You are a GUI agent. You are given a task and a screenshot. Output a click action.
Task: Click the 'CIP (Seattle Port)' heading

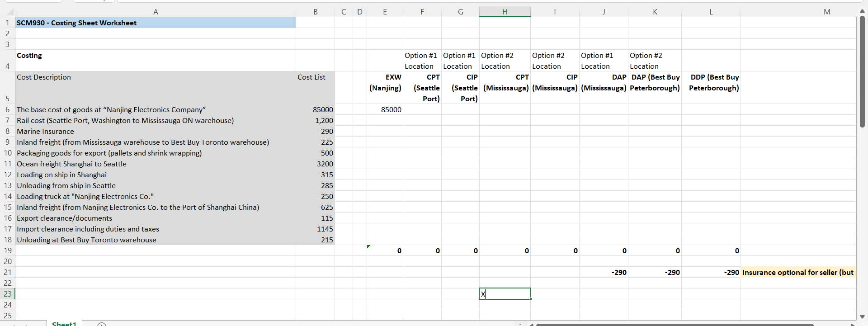tap(460, 88)
